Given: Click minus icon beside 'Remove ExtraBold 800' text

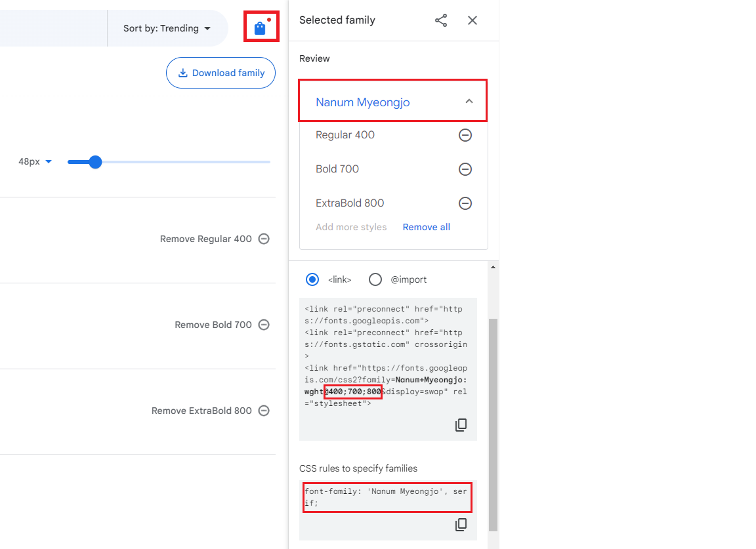Looking at the screenshot, I should (264, 411).
